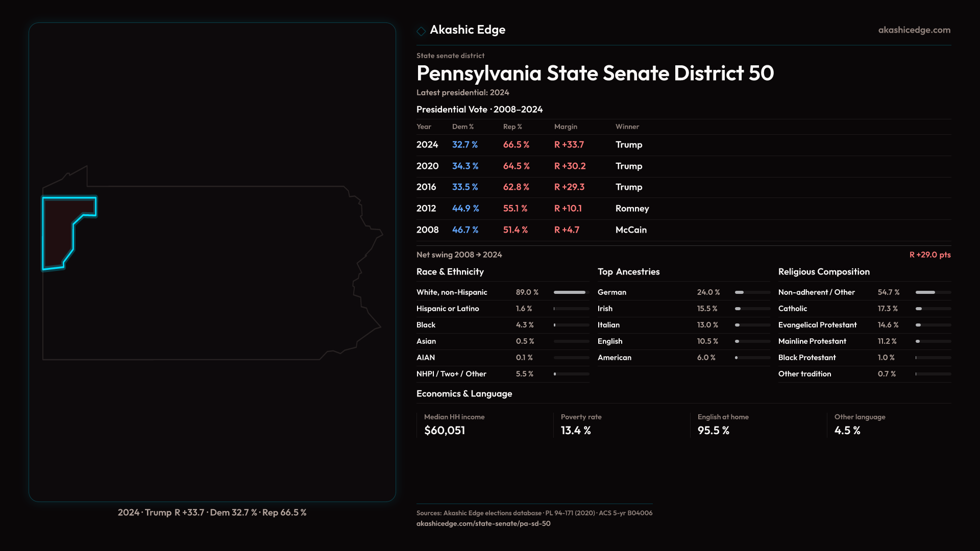Click the Akashic Edge diamond logo icon
The image size is (980, 551).
click(x=421, y=31)
